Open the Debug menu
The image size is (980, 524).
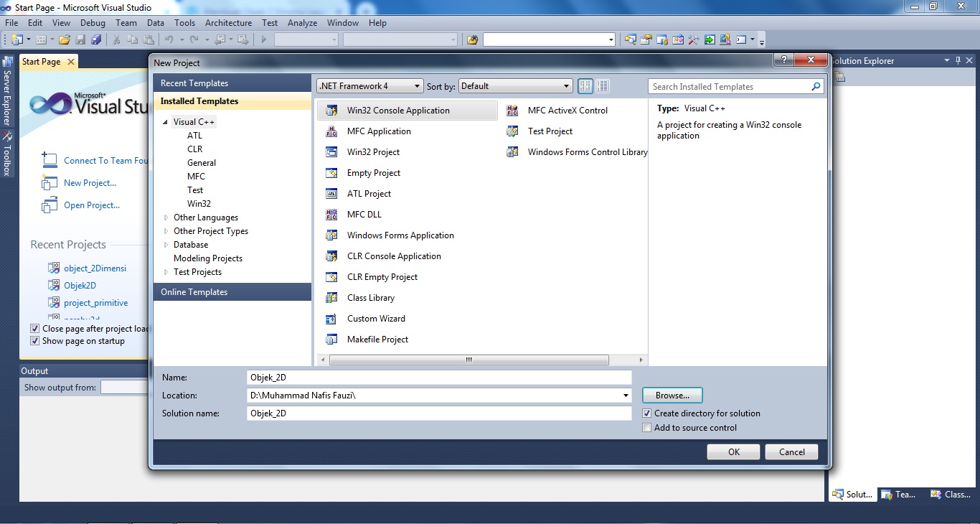click(93, 22)
